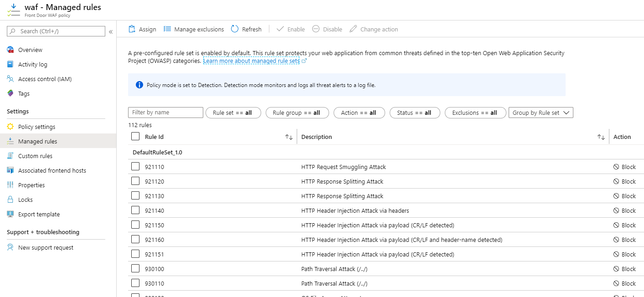The image size is (644, 297).
Task: Select Custom rules in the sidebar
Action: pyautogui.click(x=35, y=156)
